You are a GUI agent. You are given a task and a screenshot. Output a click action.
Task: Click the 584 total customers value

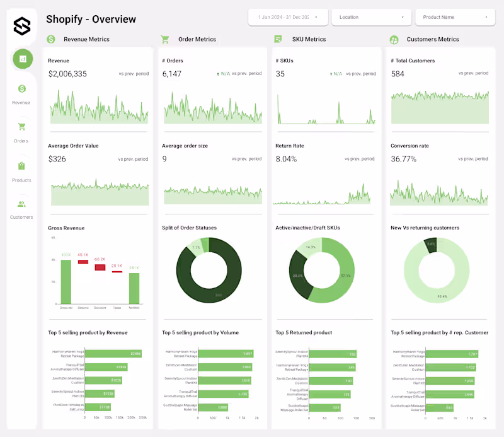click(398, 74)
